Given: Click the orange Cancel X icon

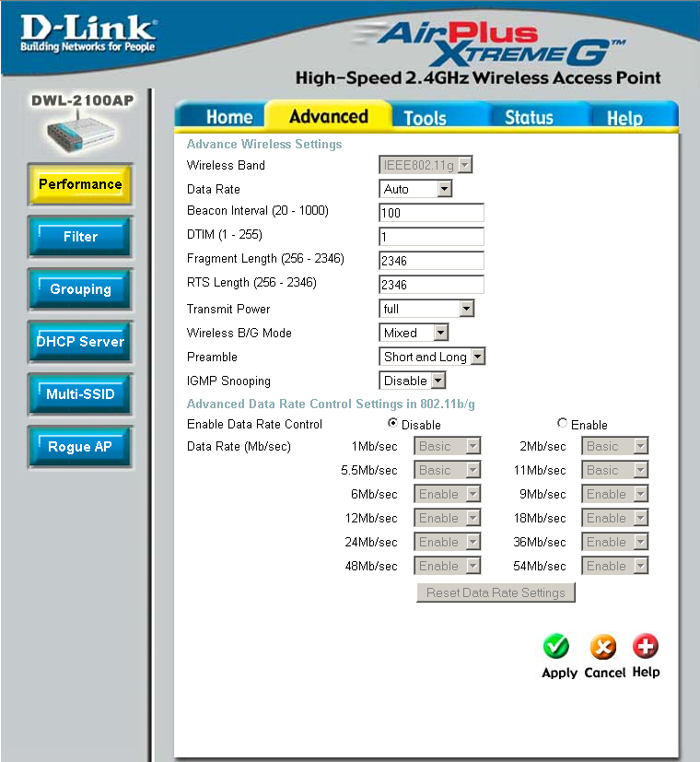Looking at the screenshot, I should [603, 647].
